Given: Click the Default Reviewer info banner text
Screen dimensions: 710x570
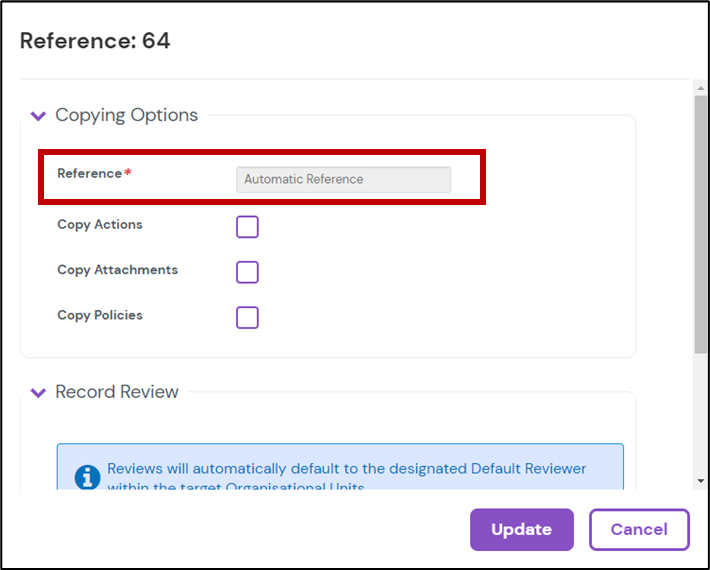Looking at the screenshot, I should click(346, 469).
